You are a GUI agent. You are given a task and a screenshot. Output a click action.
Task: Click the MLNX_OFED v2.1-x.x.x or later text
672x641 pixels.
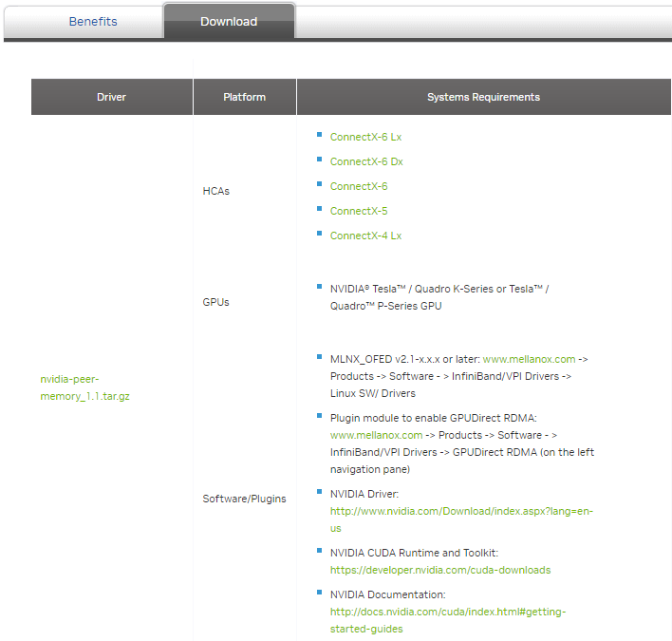[x=404, y=359]
